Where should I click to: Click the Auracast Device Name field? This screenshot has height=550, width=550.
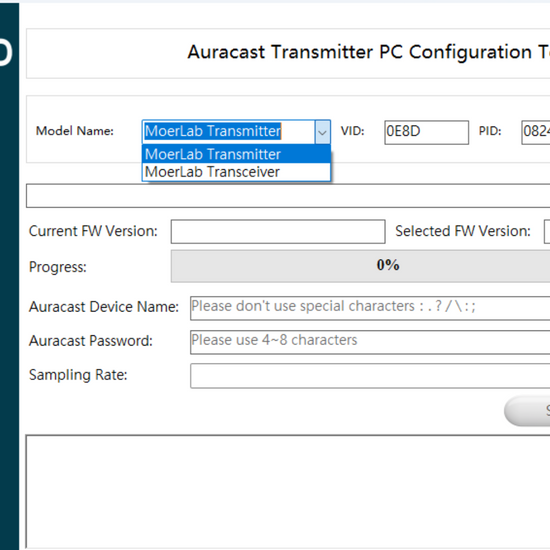coord(370,308)
